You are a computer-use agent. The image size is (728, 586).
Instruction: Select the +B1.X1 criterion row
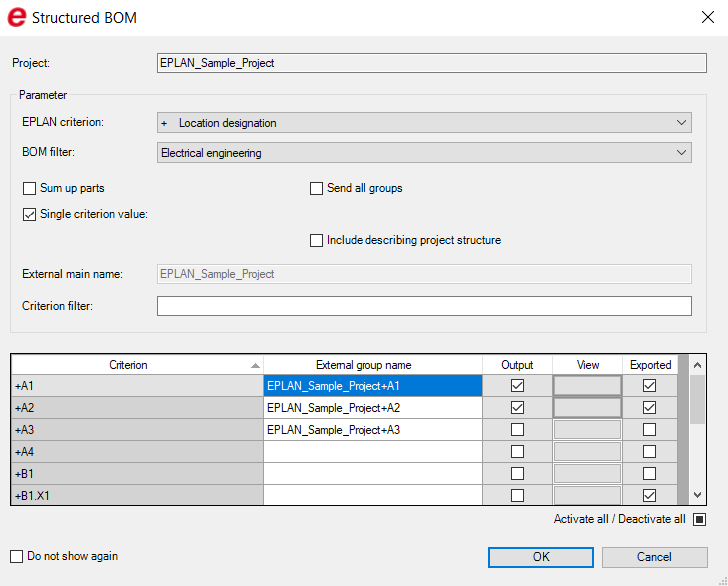click(x=137, y=495)
